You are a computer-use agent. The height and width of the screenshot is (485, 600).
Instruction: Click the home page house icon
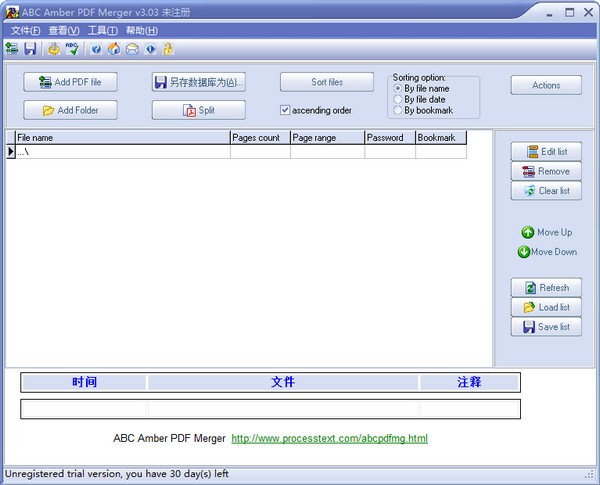114,49
